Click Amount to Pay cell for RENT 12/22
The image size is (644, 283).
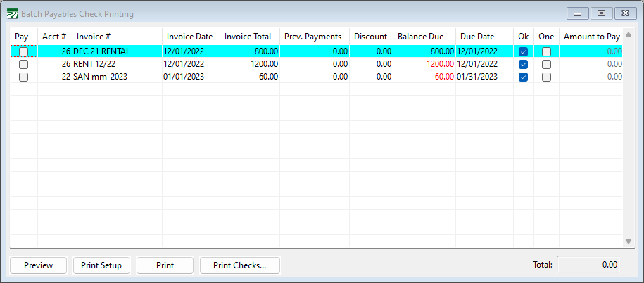pos(591,64)
